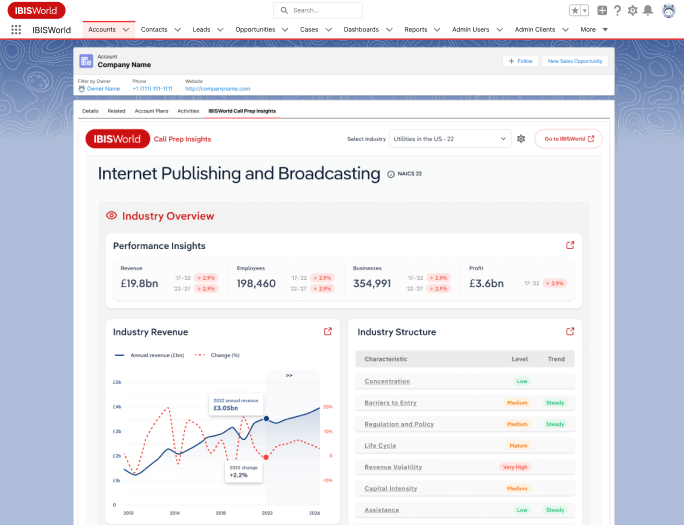Screen dimensions: 684x525
Task: Open the App Launcher grid icon
Action: point(16,30)
